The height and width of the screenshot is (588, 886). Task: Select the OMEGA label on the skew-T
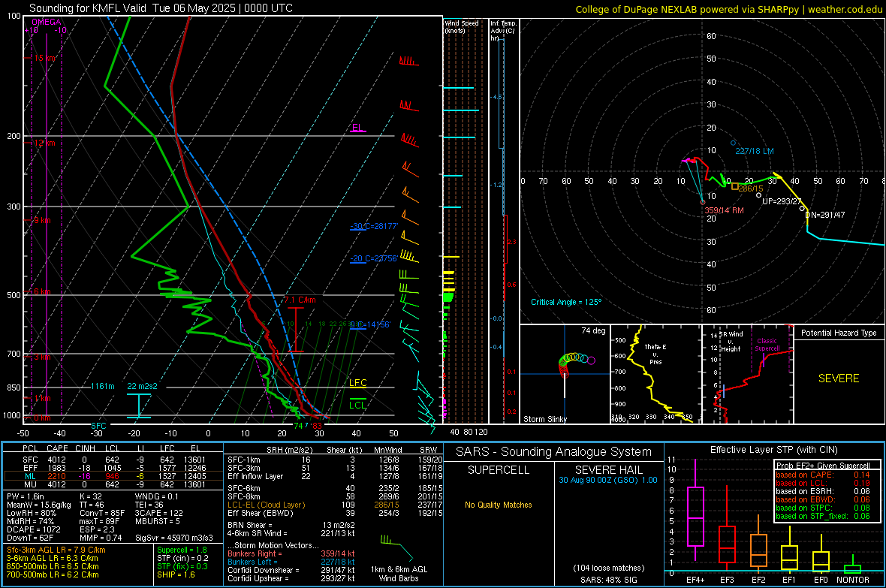point(47,22)
